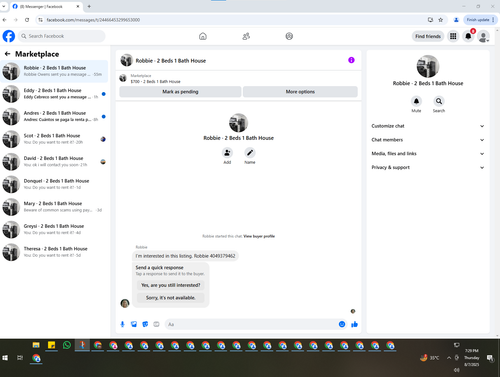Expand the Customize chat section
The height and width of the screenshot is (377, 500).
pyautogui.click(x=428, y=126)
